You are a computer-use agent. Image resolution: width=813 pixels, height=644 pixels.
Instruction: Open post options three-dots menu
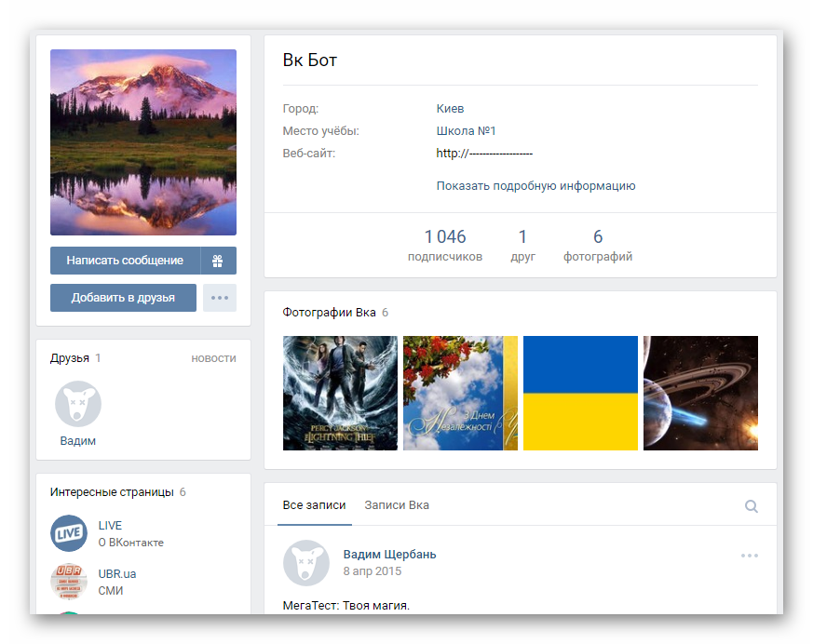coord(750,556)
